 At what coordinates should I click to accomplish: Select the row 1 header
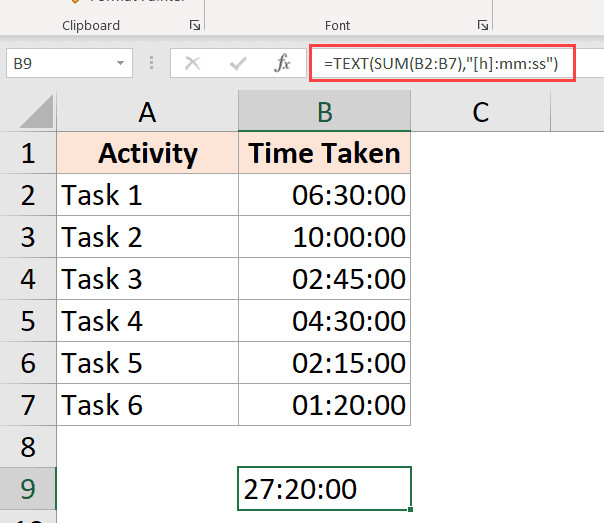(x=27, y=153)
